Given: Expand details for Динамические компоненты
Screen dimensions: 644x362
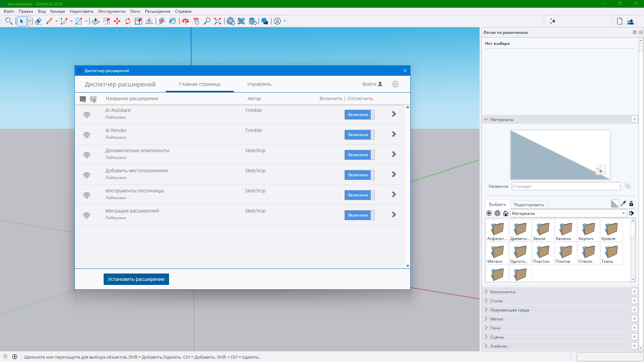Looking at the screenshot, I should click(394, 155).
